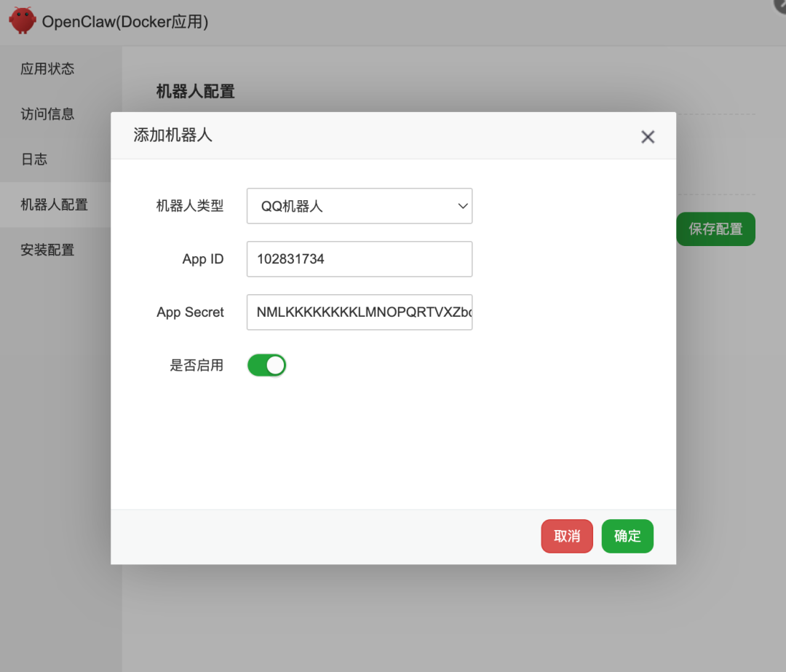Screen dimensions: 786x672
Task: Select QQ机器人 from the robot type selector
Action: pos(360,206)
